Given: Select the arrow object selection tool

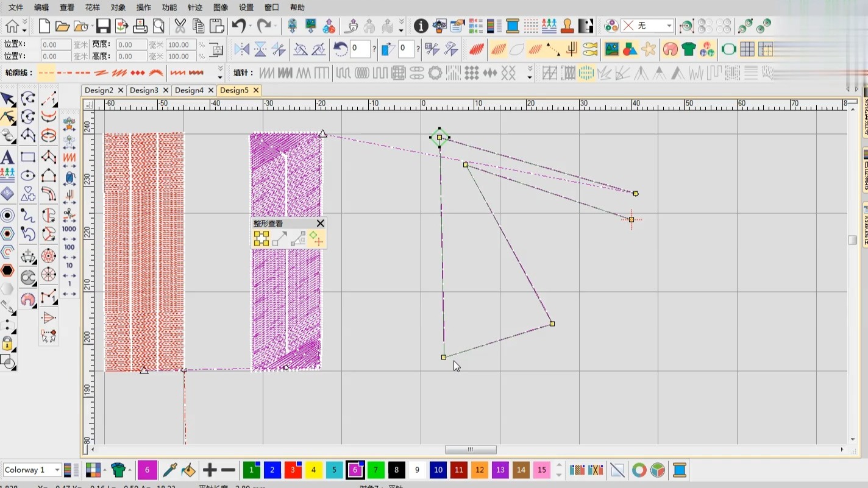Looking at the screenshot, I should (7, 99).
